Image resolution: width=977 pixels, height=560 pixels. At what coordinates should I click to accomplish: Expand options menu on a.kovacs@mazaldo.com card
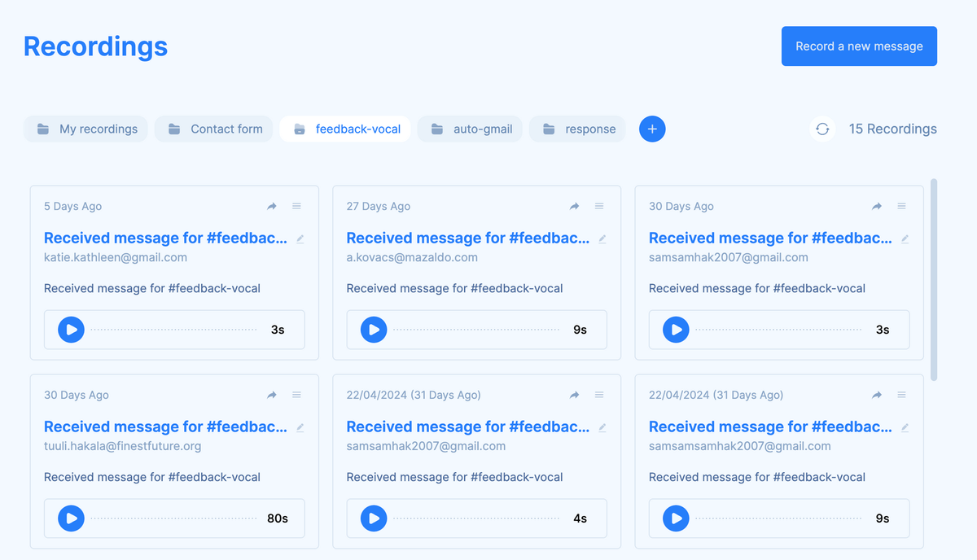[x=599, y=207]
